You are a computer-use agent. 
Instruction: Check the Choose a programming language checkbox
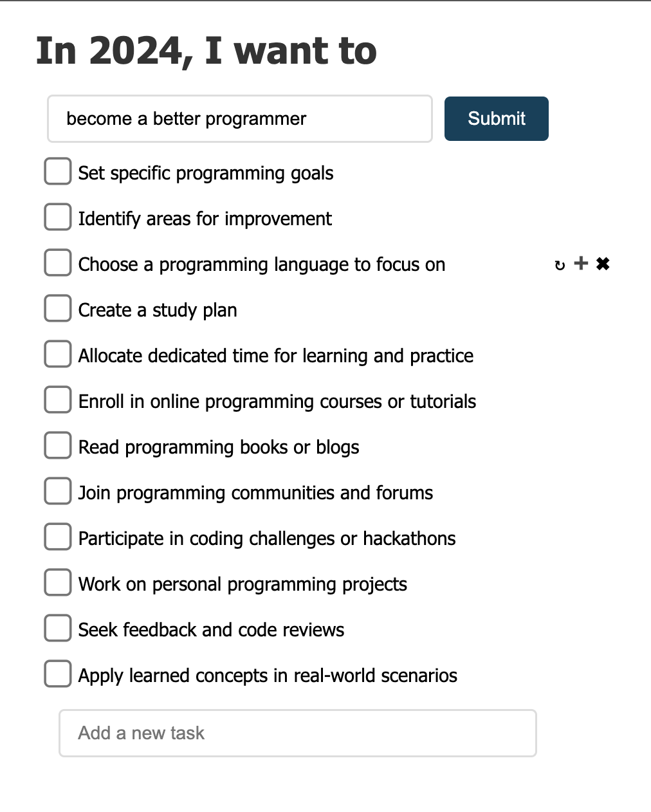pyautogui.click(x=57, y=263)
